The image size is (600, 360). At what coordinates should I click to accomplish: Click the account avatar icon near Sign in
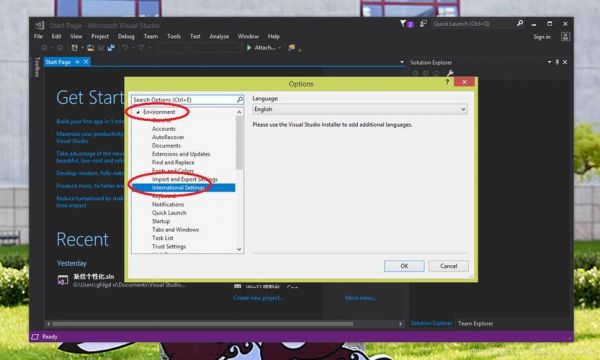[565, 37]
